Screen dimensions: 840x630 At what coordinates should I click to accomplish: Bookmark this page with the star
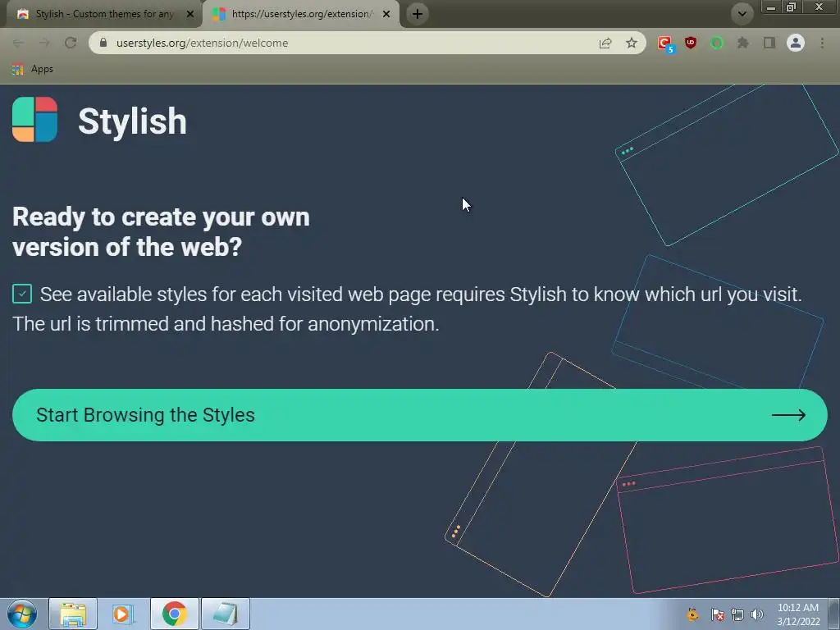coord(632,43)
